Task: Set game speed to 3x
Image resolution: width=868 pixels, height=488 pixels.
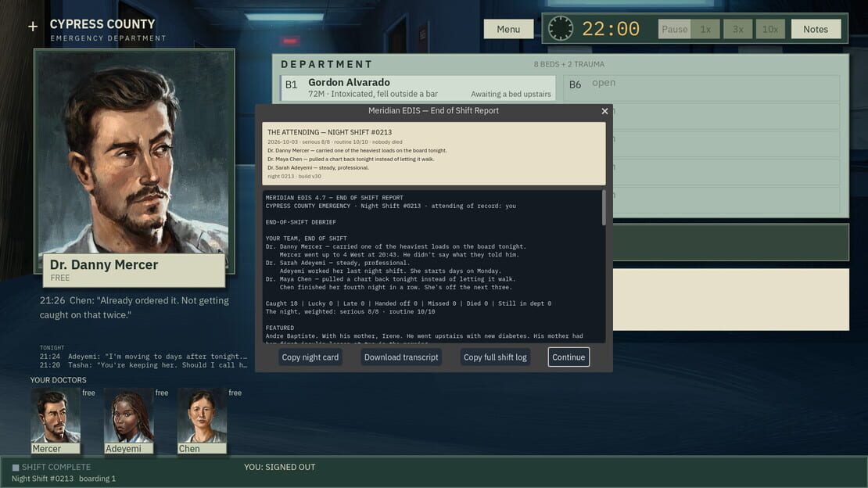Action: 738,29
